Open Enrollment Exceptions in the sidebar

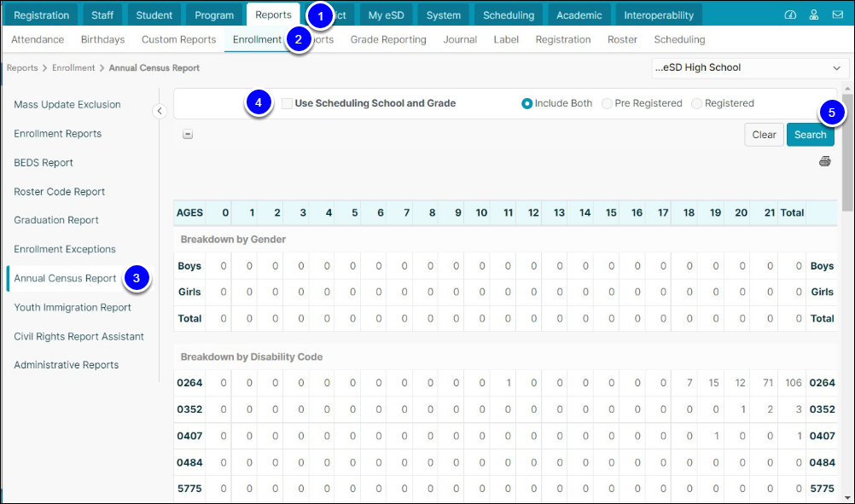65,249
